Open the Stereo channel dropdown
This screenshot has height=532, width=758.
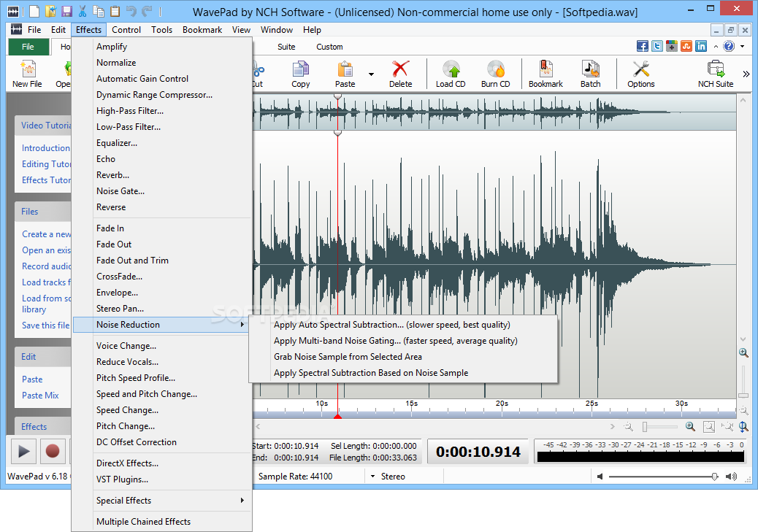point(372,477)
